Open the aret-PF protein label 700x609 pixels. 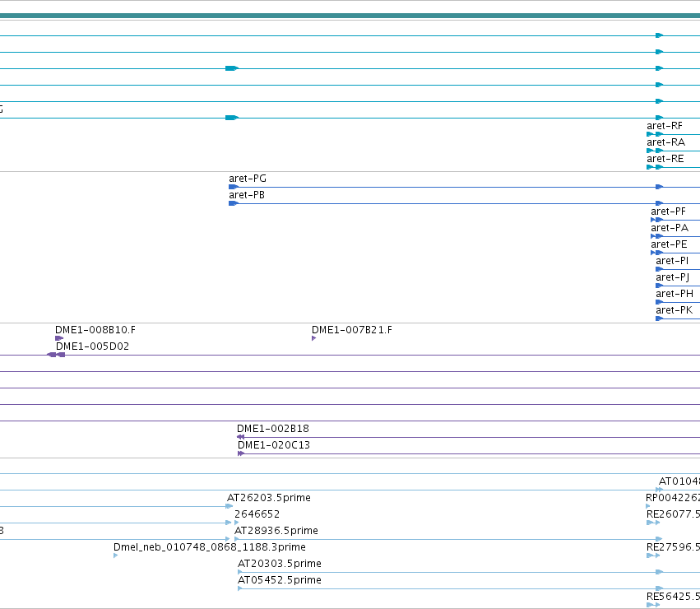[x=668, y=212]
